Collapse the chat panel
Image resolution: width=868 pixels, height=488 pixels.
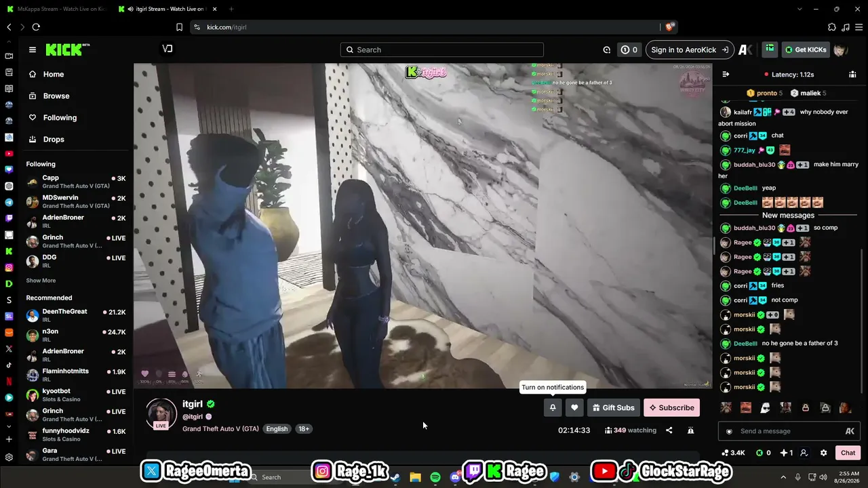pyautogui.click(x=726, y=75)
